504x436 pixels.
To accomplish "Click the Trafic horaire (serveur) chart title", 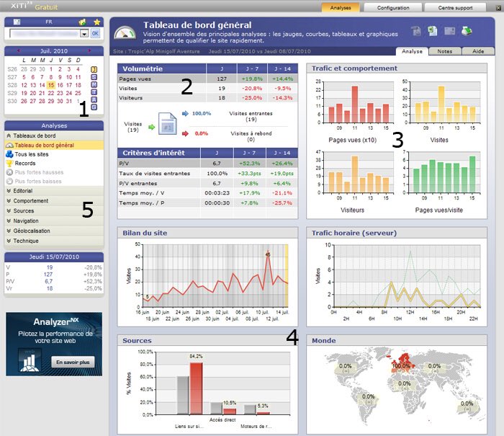I will pyautogui.click(x=354, y=233).
